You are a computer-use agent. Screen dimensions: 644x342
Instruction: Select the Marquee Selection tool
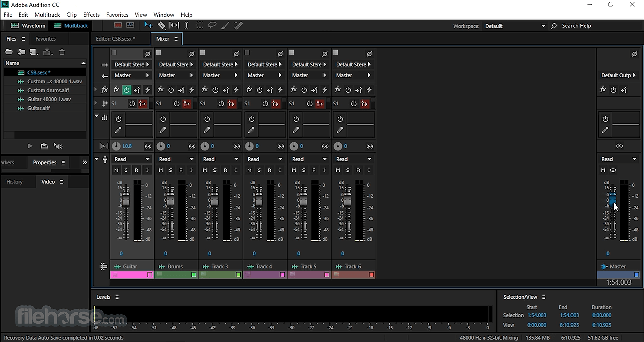point(200,25)
